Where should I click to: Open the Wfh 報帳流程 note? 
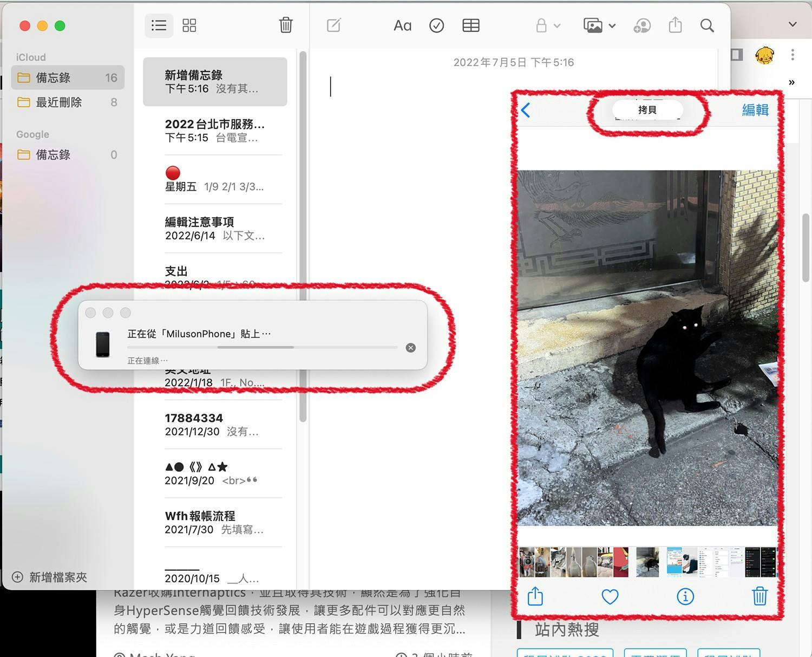click(x=215, y=523)
